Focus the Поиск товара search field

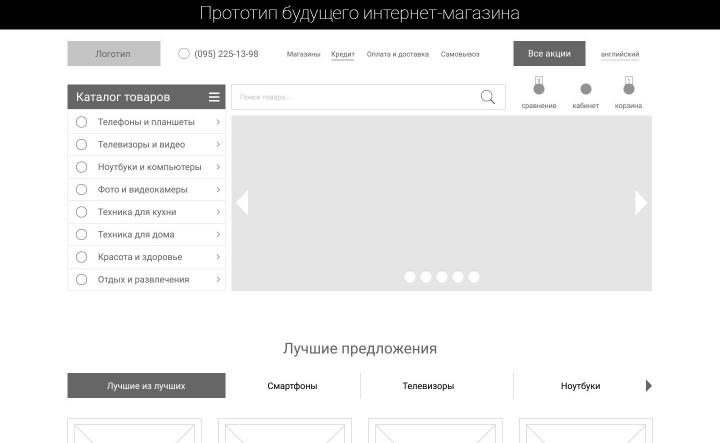(368, 97)
